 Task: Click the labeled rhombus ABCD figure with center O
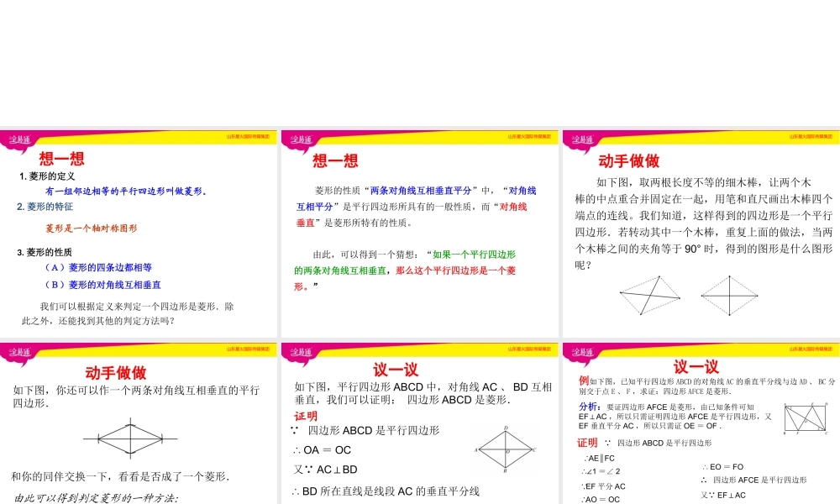pyautogui.click(x=506, y=451)
